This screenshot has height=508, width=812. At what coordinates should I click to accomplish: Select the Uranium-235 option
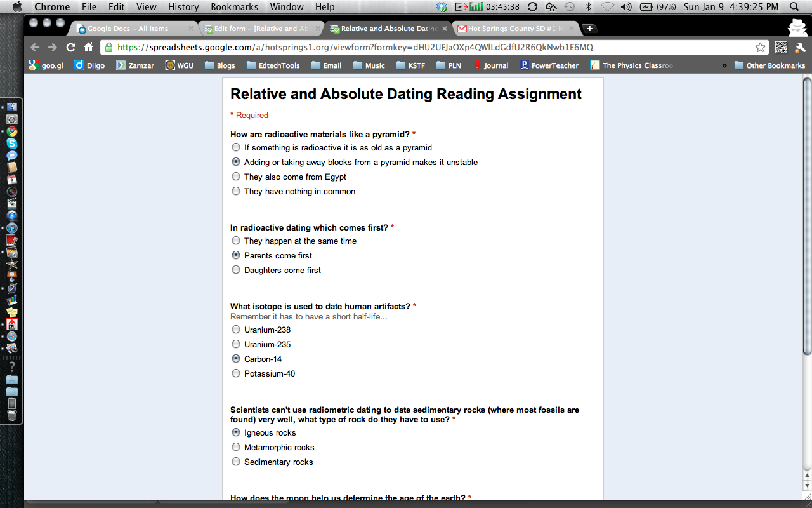[236, 344]
